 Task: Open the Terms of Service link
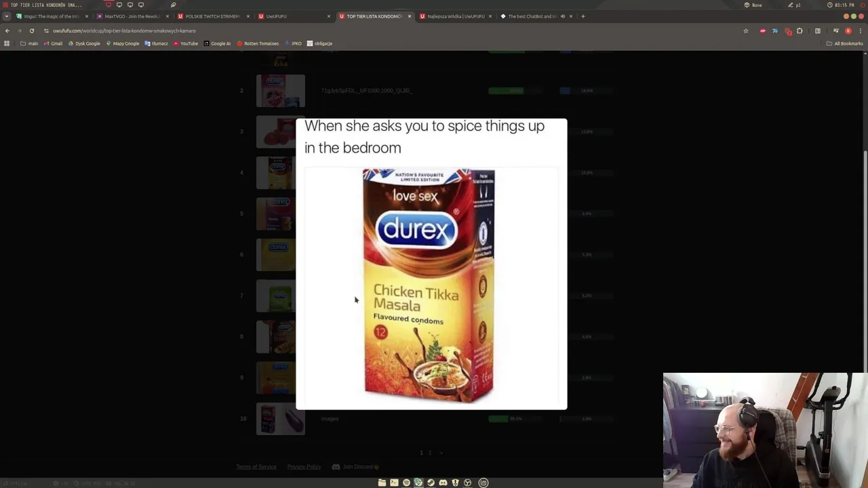pyautogui.click(x=256, y=467)
